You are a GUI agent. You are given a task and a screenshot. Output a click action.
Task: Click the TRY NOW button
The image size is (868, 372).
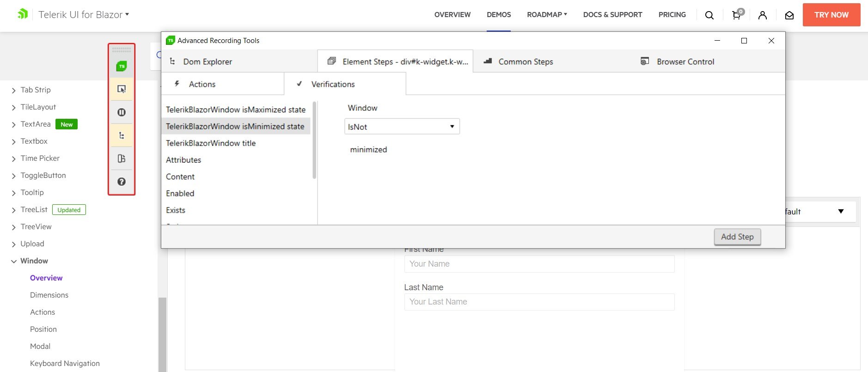click(x=831, y=15)
